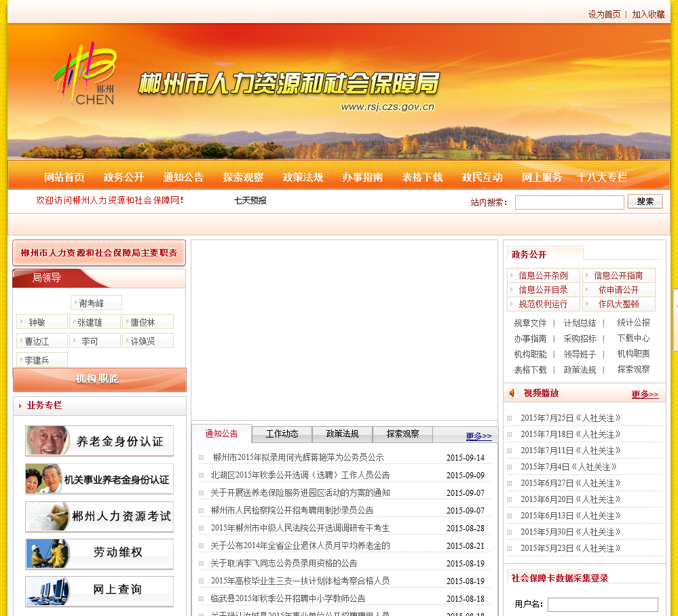Open 规范权利运行 link
Screen dimensions: 678x616
(543, 305)
